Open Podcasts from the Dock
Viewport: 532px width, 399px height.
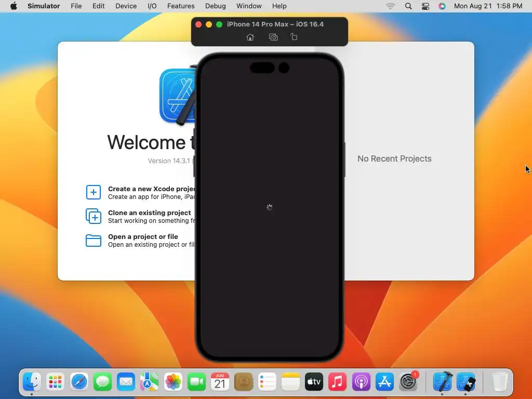point(361,382)
